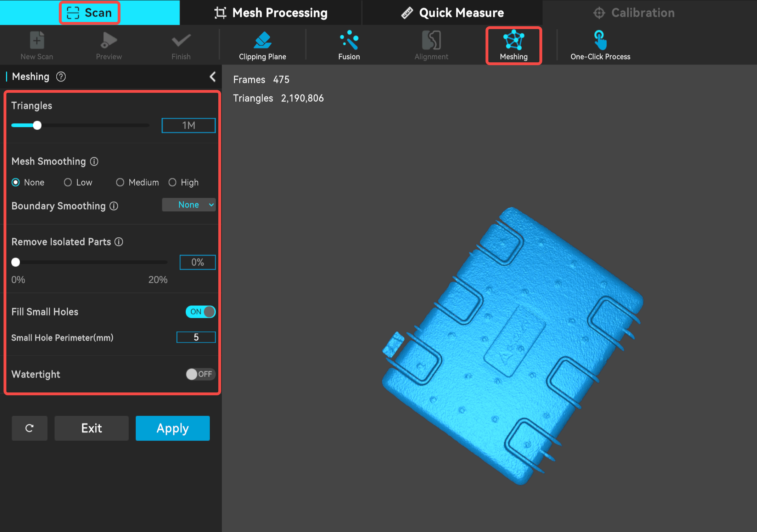Run the One-Click Process tool
The image size is (757, 532).
(600, 45)
